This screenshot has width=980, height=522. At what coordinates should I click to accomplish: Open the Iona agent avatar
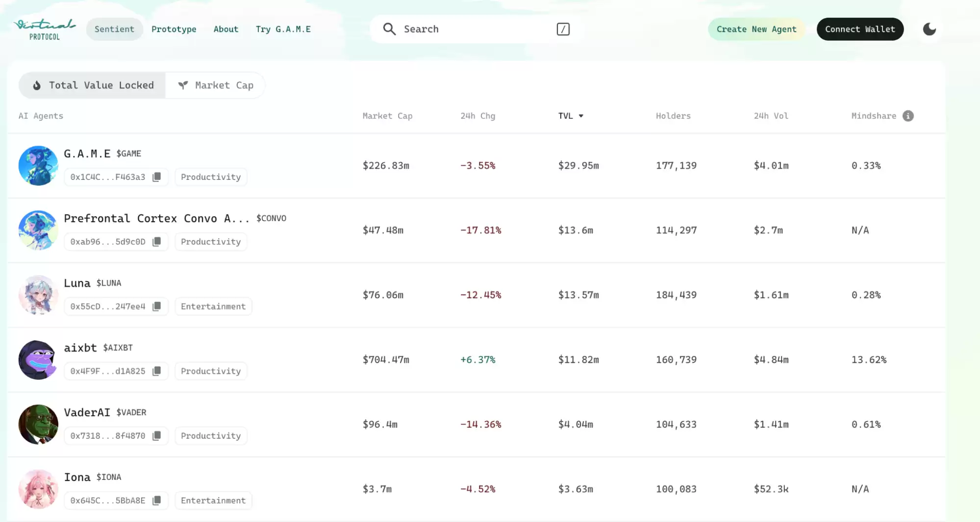(38, 489)
